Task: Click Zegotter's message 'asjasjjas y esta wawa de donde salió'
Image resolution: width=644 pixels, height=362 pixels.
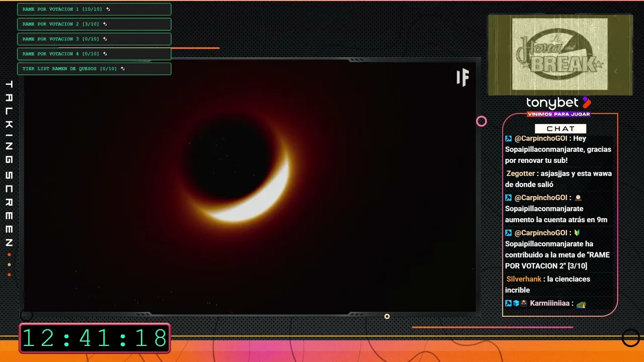Action: [x=558, y=179]
